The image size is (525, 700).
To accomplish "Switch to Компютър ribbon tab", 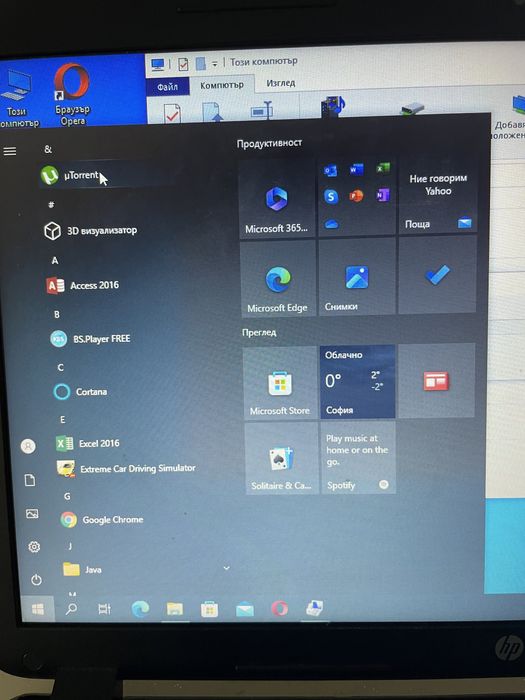I will point(222,85).
